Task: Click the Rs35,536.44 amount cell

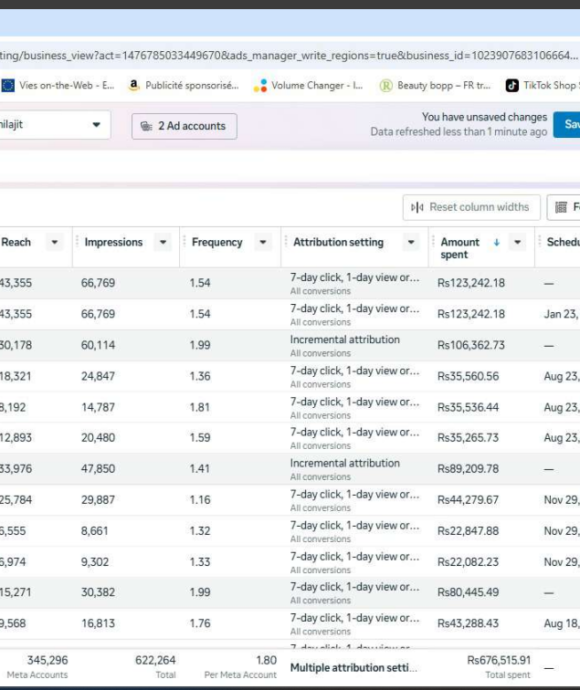Action: point(468,407)
